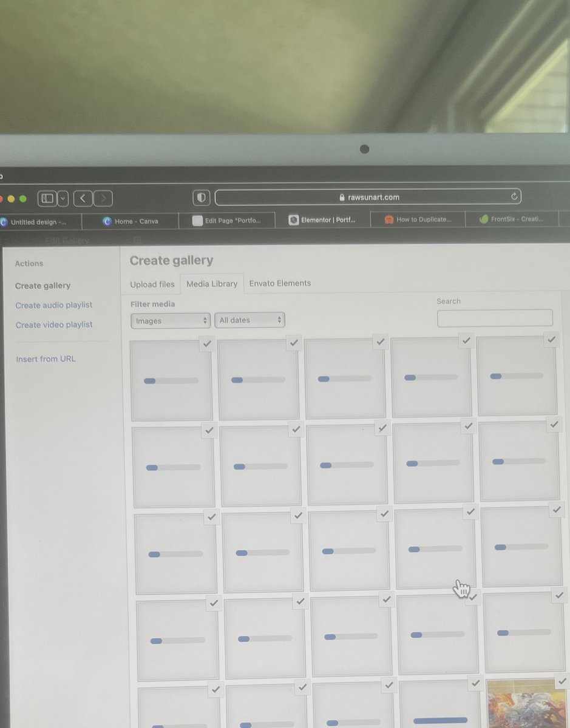Select the rawsunart.com address bar
The image size is (570, 728).
pos(368,197)
